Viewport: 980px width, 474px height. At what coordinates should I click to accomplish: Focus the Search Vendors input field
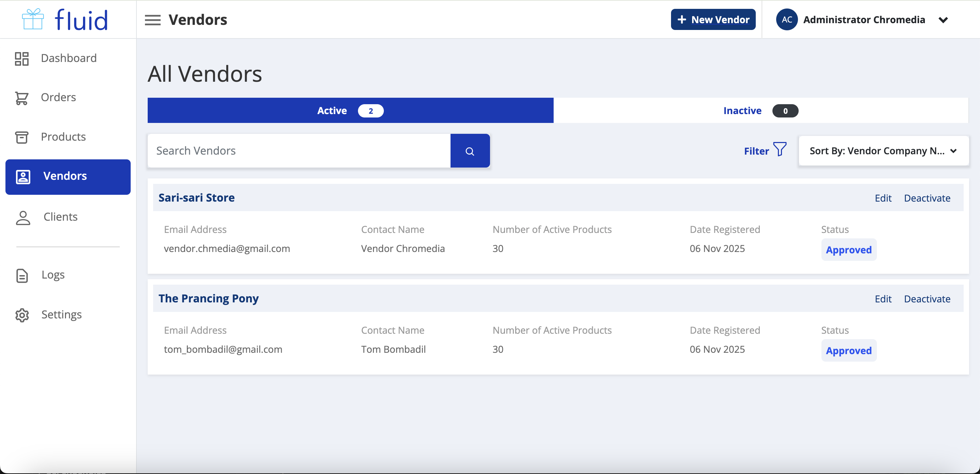point(299,151)
